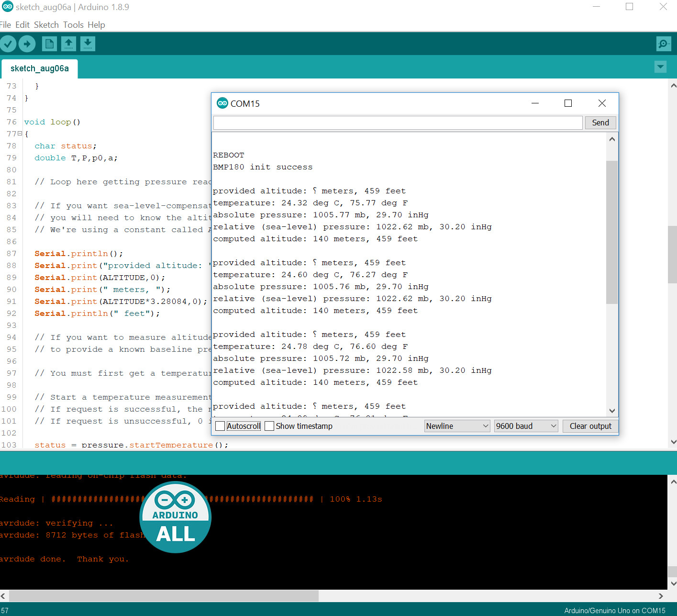
Task: Click 'Arduino/Genuino Uno on COM15' in status bar
Action: coord(615,610)
